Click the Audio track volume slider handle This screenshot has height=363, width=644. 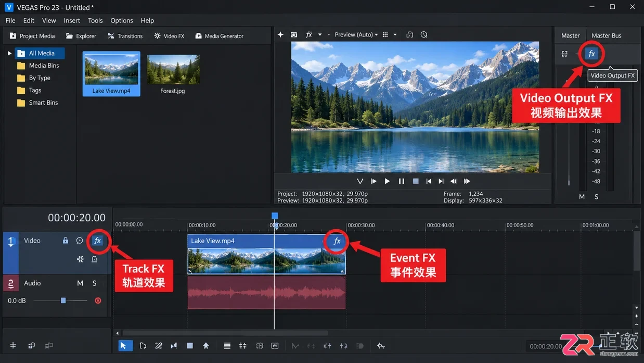tap(63, 301)
